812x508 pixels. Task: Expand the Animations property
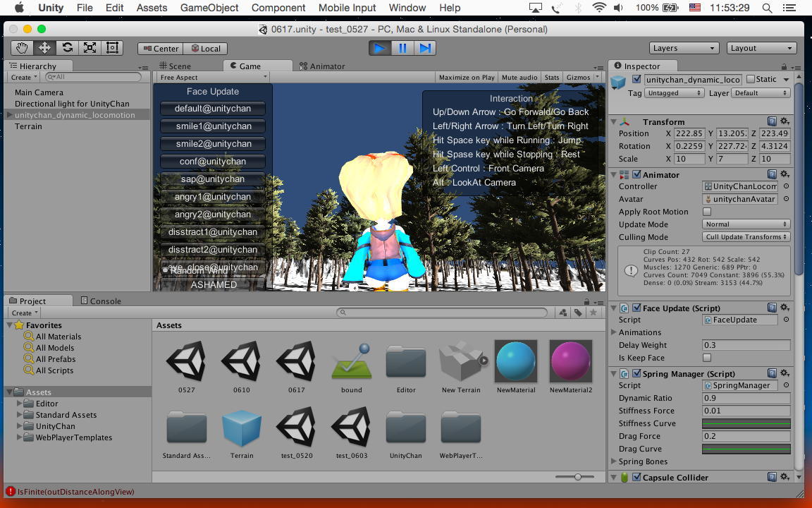coord(614,332)
